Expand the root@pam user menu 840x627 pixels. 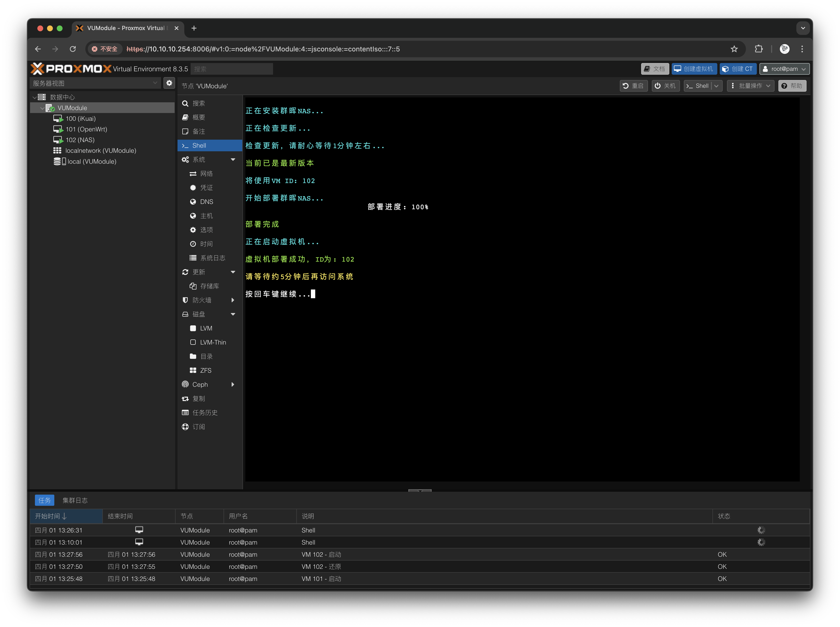[784, 69]
